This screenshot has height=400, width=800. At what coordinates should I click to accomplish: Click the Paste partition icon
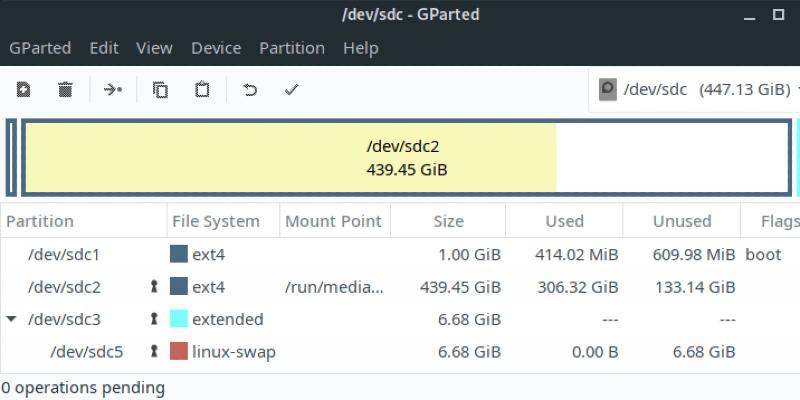(x=202, y=90)
